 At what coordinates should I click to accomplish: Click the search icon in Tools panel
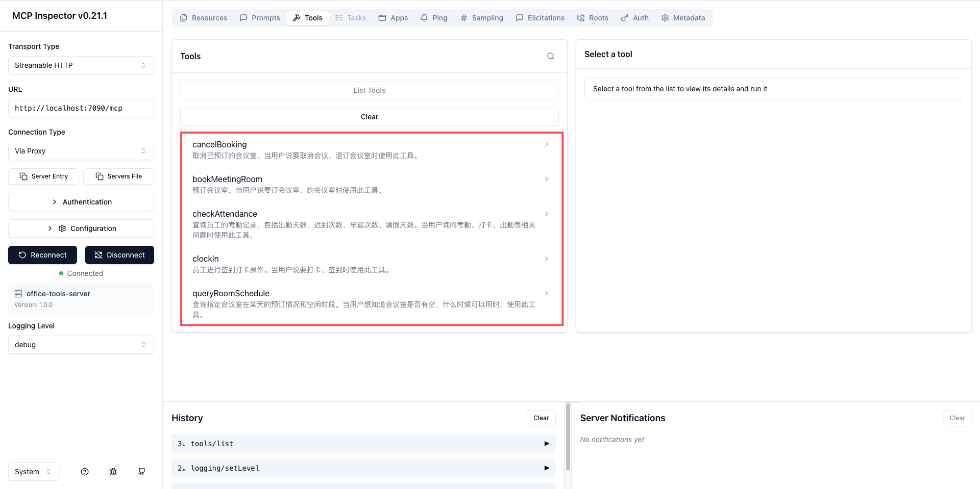[x=550, y=56]
